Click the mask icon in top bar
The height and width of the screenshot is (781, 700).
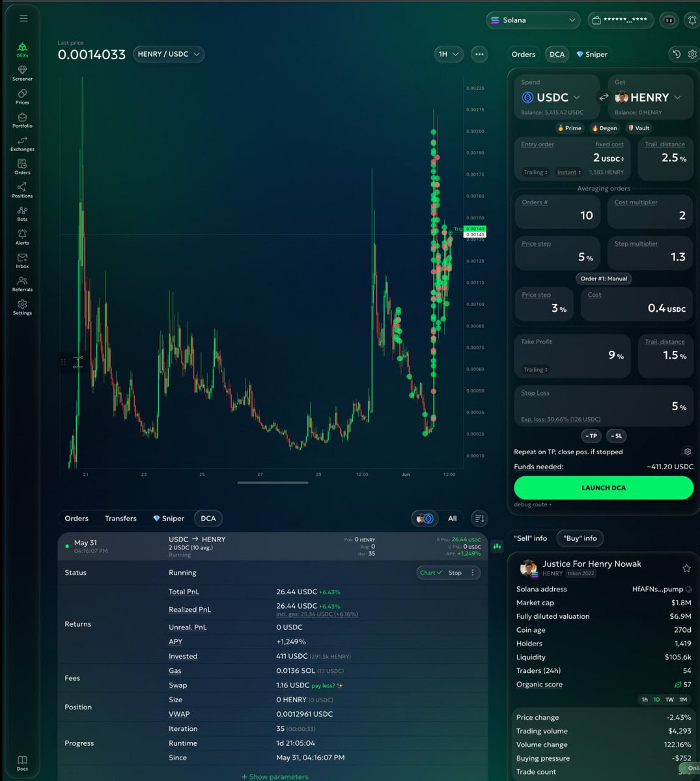[x=669, y=20]
